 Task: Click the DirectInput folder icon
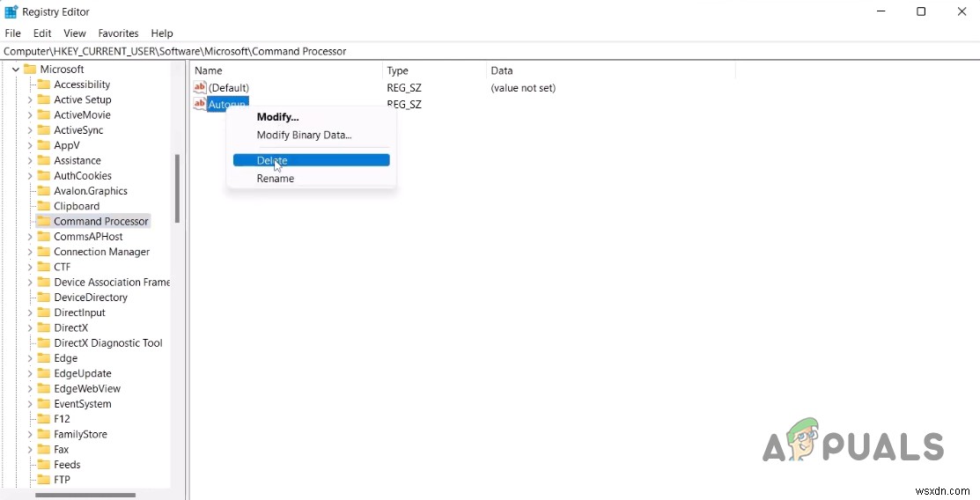click(x=43, y=312)
